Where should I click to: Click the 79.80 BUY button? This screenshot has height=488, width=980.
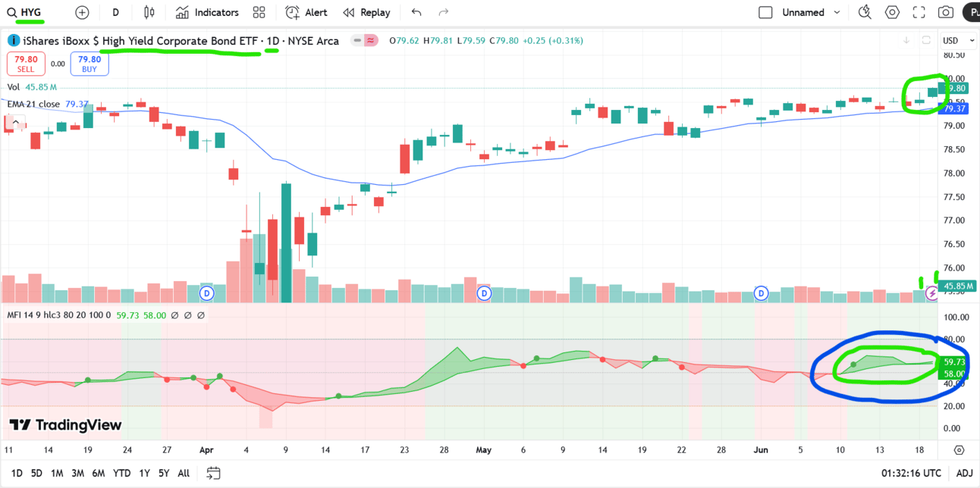90,64
